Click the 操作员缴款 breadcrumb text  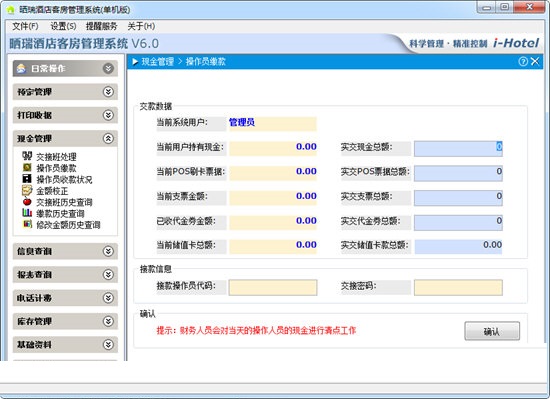point(206,62)
